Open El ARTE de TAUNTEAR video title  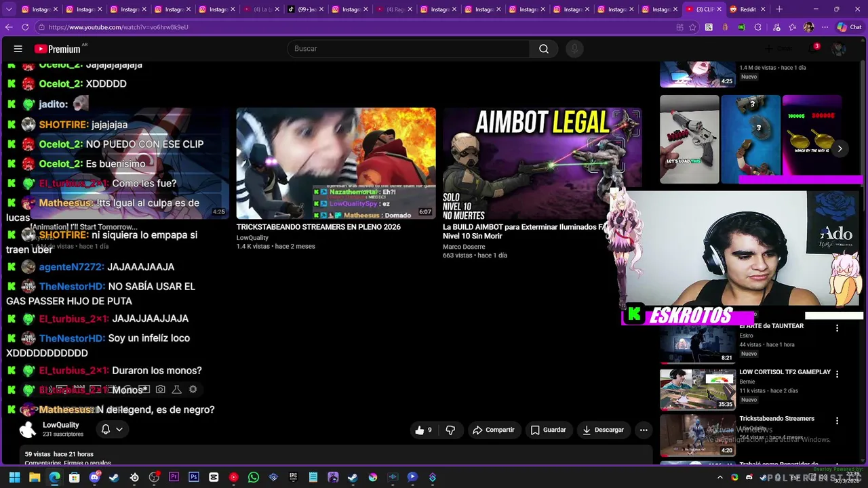(x=771, y=326)
